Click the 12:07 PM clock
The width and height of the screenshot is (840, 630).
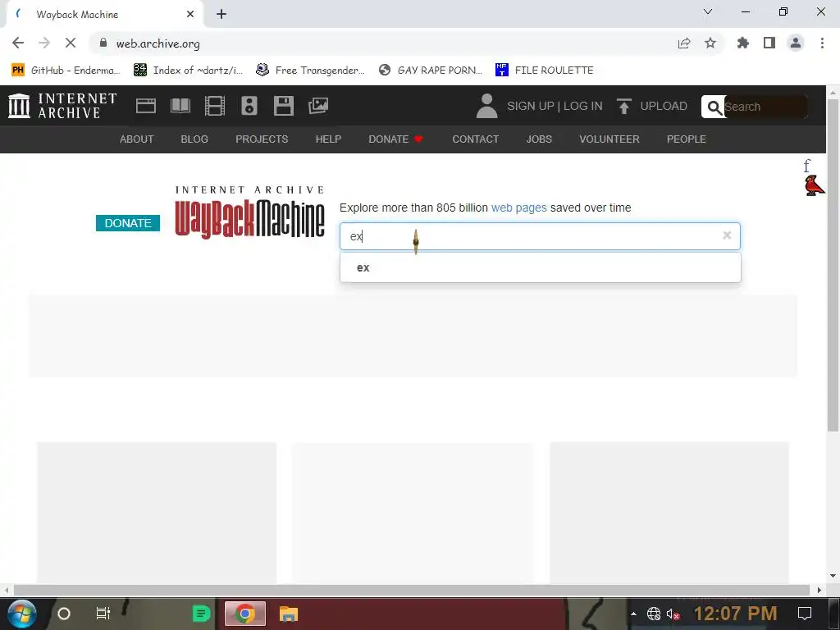[x=735, y=614]
